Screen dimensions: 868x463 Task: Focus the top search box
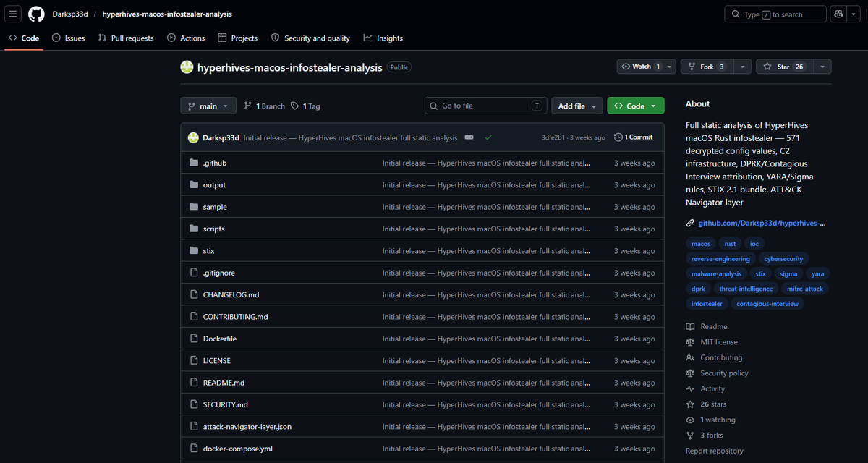click(775, 14)
